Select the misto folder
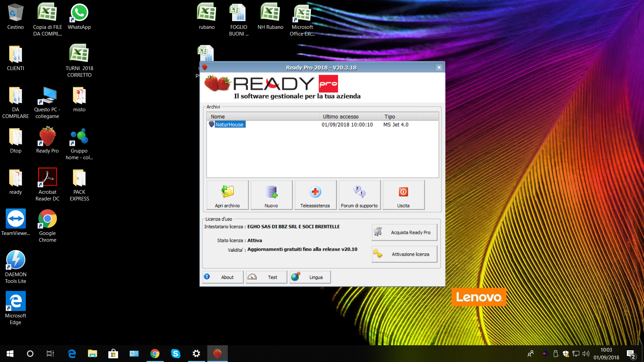Screen dimensions: 644x362 (x=79, y=99)
